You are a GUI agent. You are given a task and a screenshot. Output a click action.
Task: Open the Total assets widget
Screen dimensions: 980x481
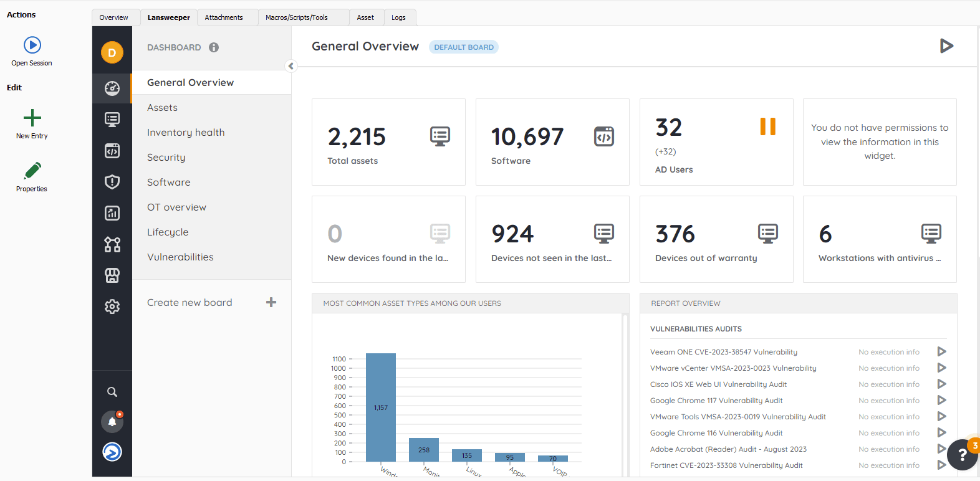click(388, 142)
